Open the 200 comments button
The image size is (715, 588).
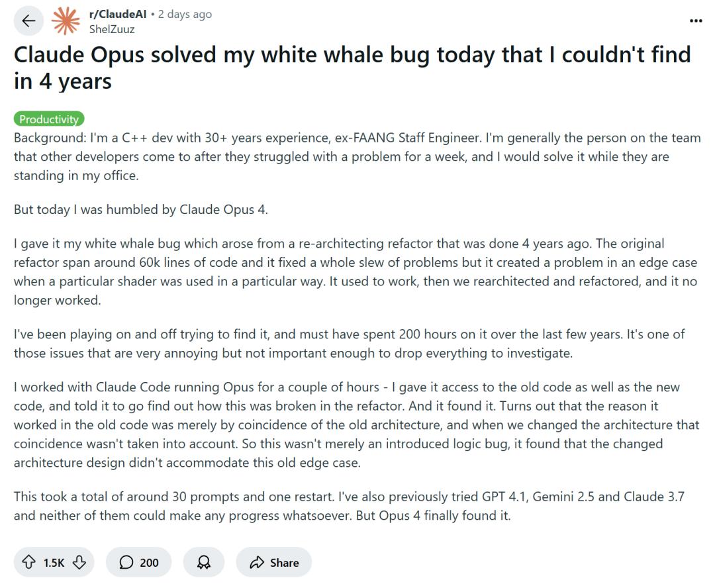tap(138, 562)
